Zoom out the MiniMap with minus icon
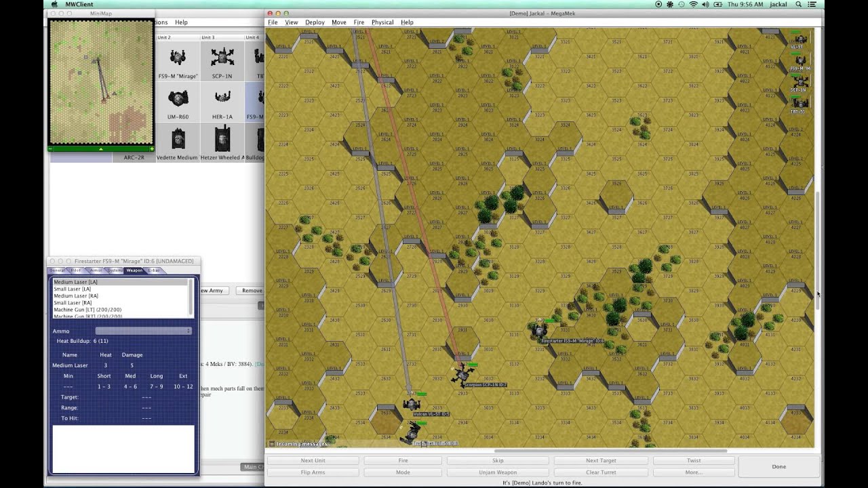 pos(52,148)
